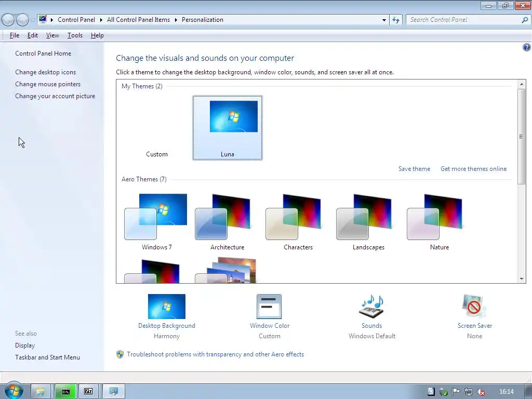The height and width of the screenshot is (399, 532).
Task: Open the Edit menu
Action: [33, 35]
